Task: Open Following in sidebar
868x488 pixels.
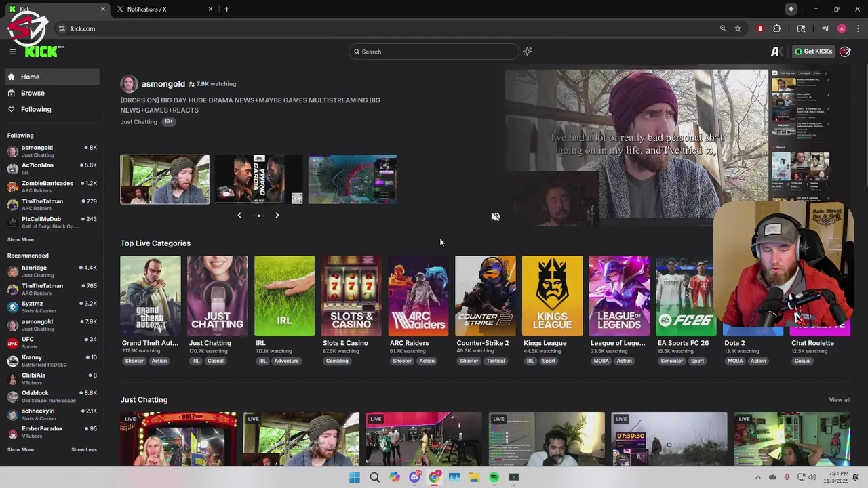Action: 52,109
